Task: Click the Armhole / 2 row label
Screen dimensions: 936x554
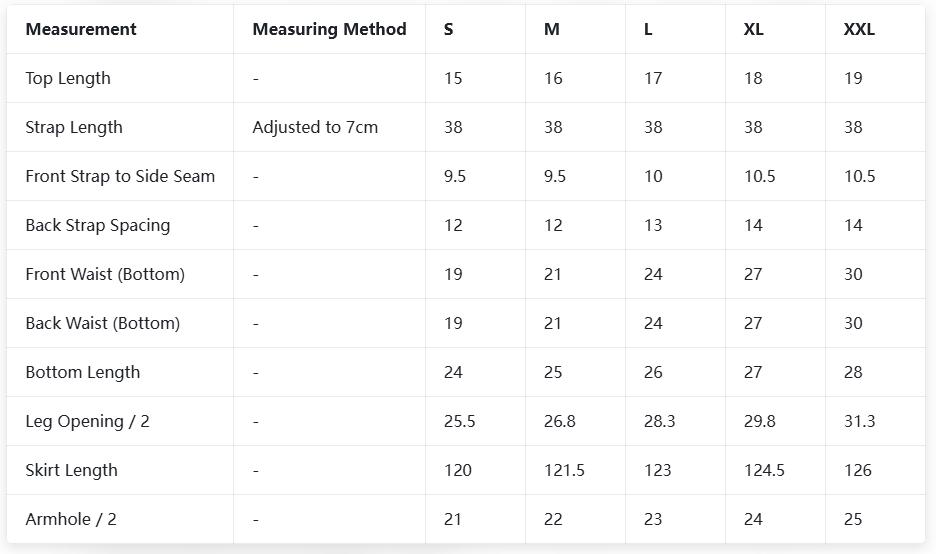Action: coord(71,519)
